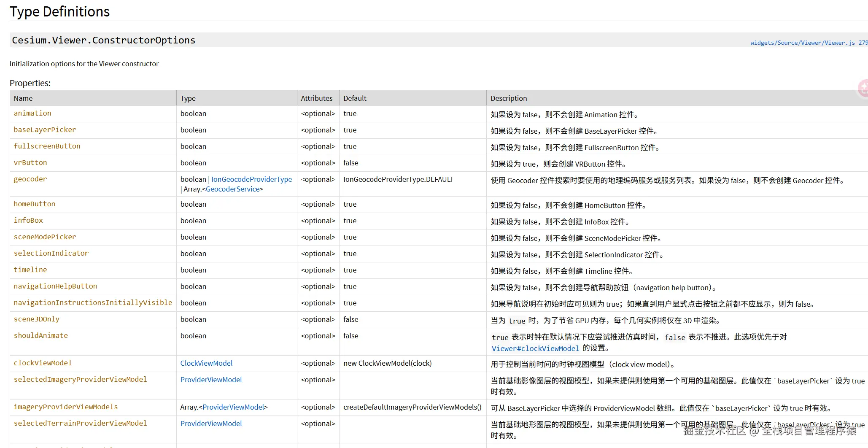Click the Type Definitions heading
The height and width of the screenshot is (448, 868).
point(59,11)
